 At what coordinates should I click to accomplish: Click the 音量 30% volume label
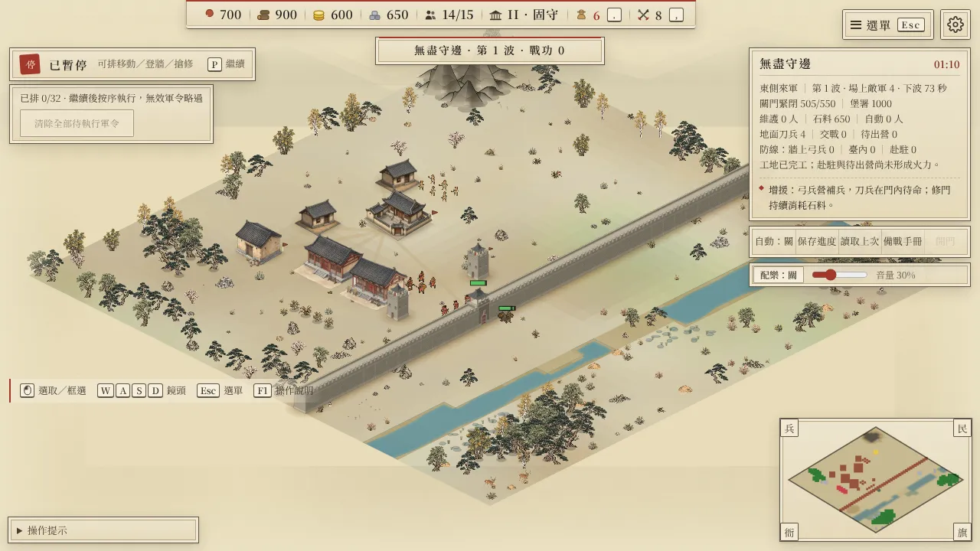pos(896,275)
